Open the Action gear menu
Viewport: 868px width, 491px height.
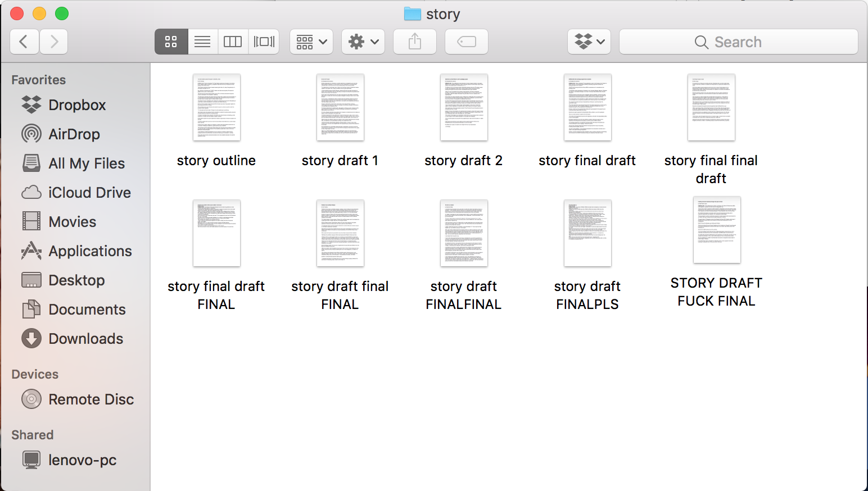coord(363,42)
